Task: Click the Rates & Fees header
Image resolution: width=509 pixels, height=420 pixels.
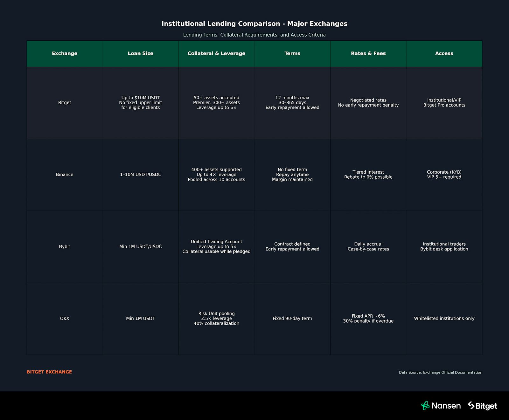Action: 368,53
